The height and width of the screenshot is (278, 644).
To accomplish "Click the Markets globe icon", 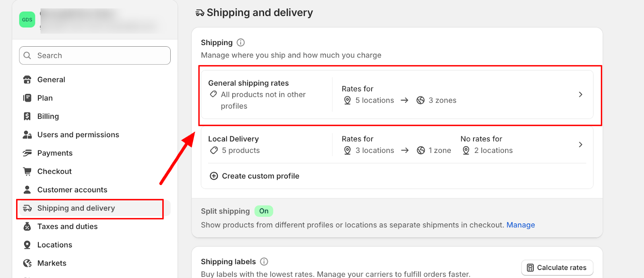I will point(27,263).
